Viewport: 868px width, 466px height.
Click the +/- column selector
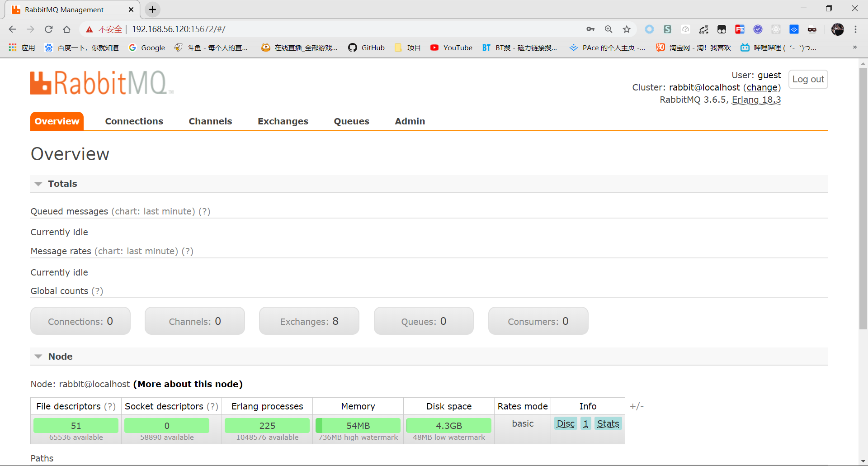pos(637,406)
